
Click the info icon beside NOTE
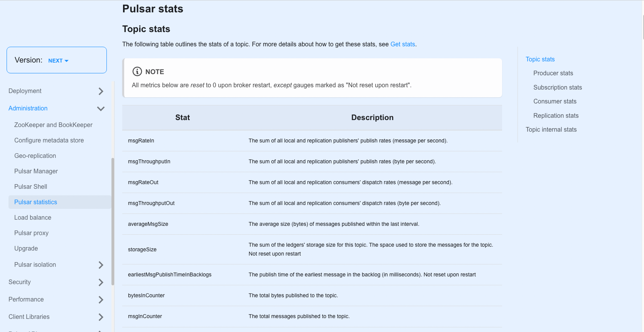pos(137,71)
